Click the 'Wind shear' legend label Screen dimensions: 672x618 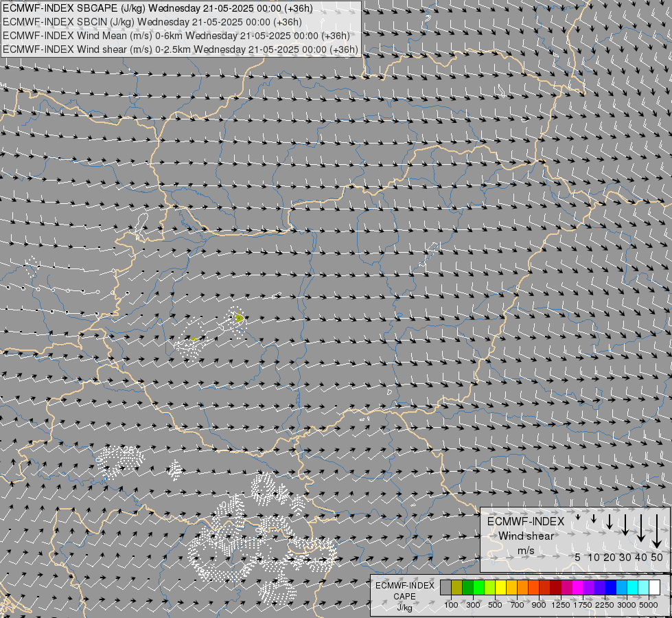[x=526, y=536]
